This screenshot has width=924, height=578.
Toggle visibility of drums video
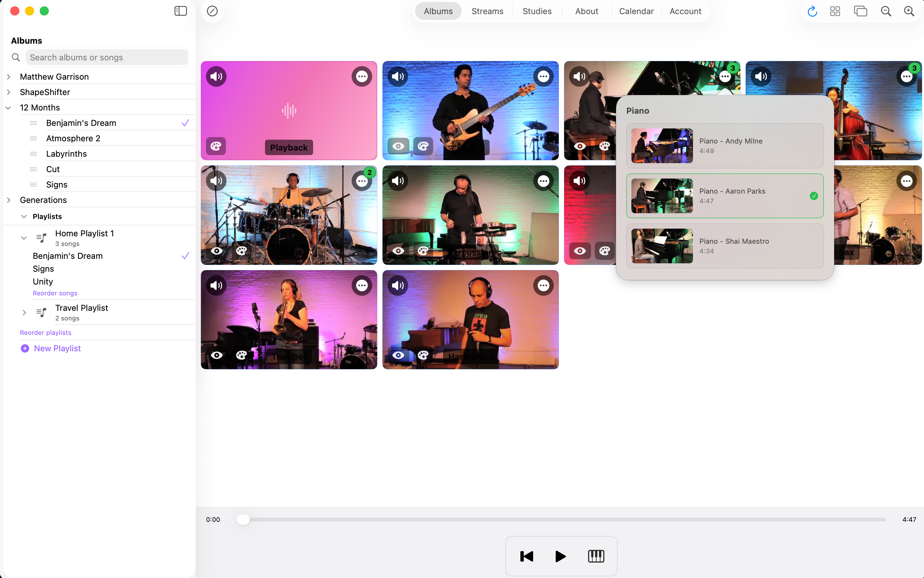[217, 251]
